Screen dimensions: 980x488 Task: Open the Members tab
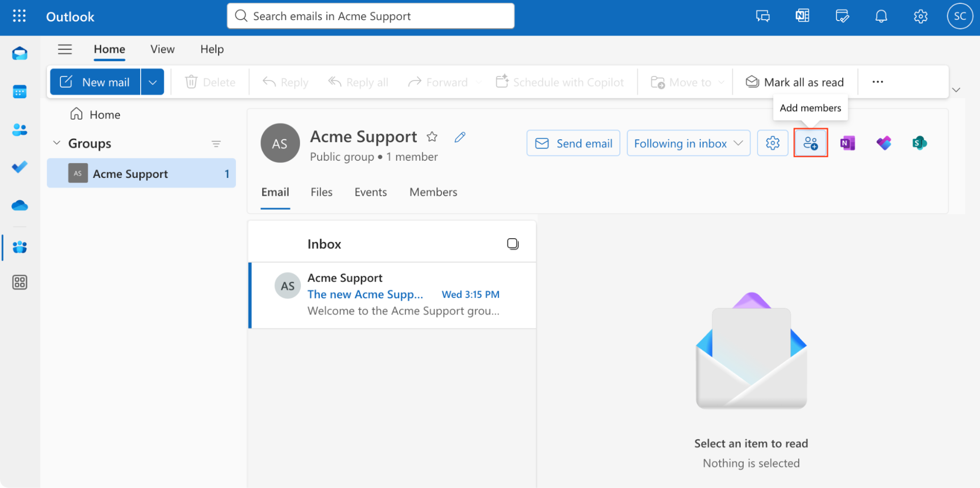[433, 192]
